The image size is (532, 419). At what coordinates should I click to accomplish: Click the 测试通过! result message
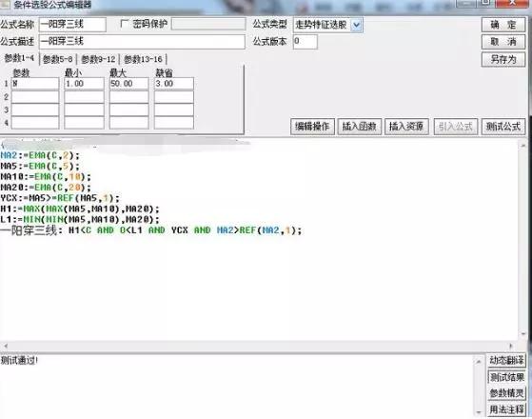pyautogui.click(x=19, y=360)
